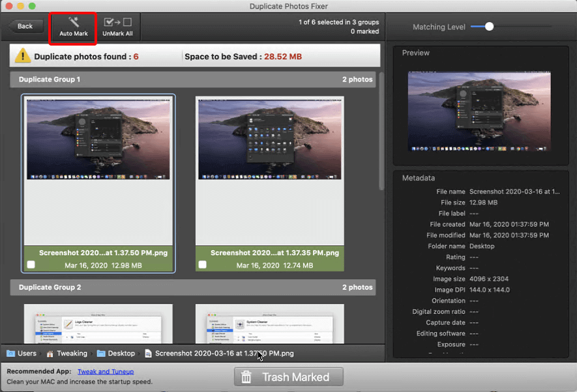Image resolution: width=577 pixels, height=392 pixels.
Task: Click the UnMark All icon
Action: [117, 22]
